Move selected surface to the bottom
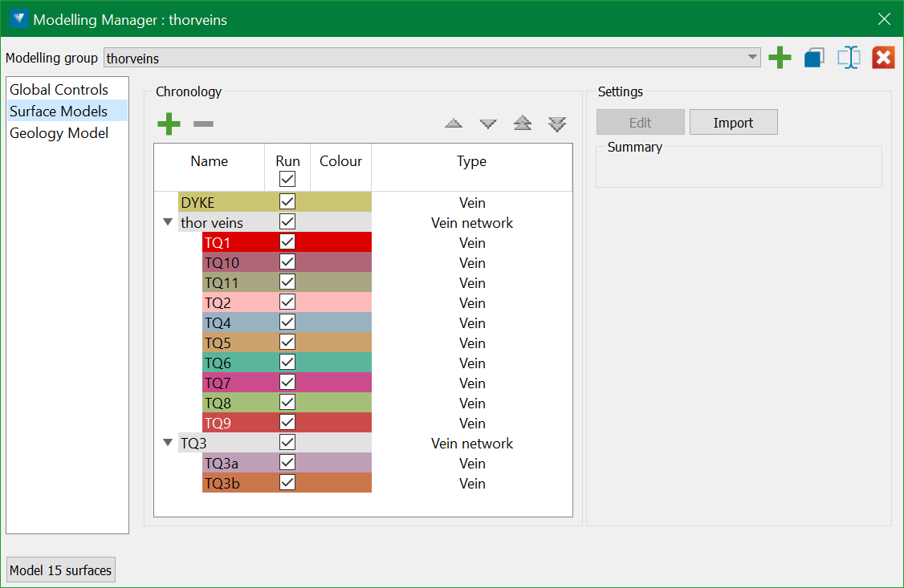 (557, 124)
